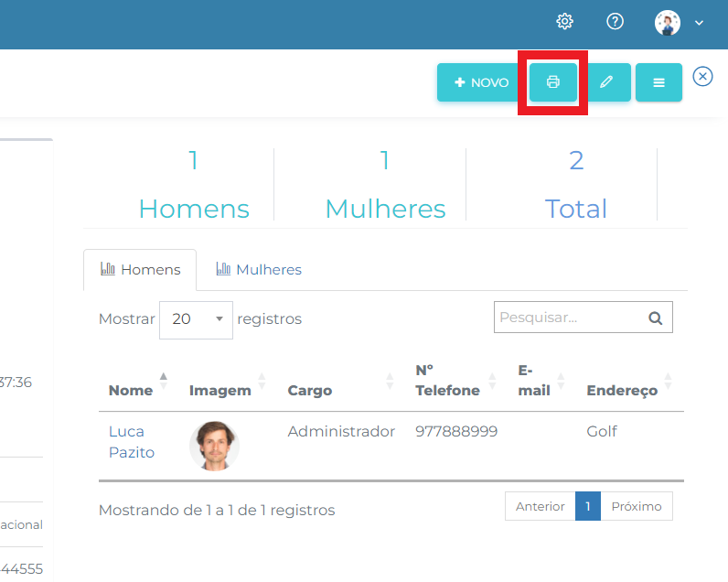
Task: Switch to the Mulheres tab
Action: click(x=259, y=270)
